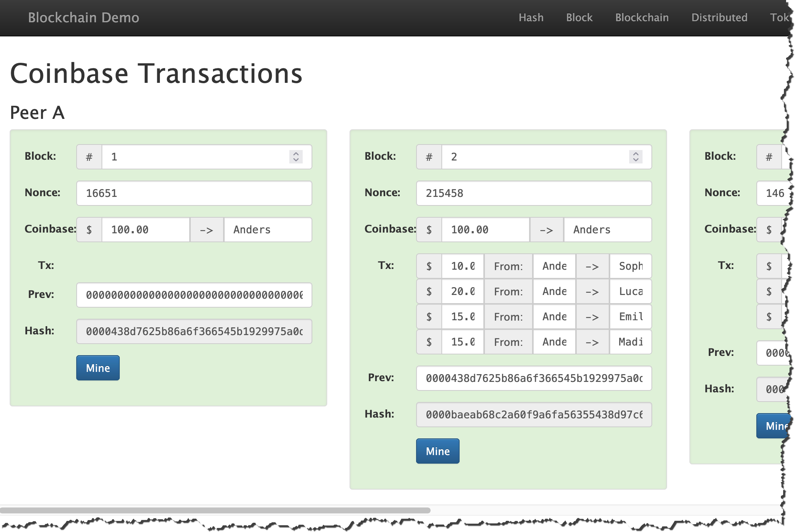Click the $ symbol in Block 1 coinbase

tap(89, 230)
